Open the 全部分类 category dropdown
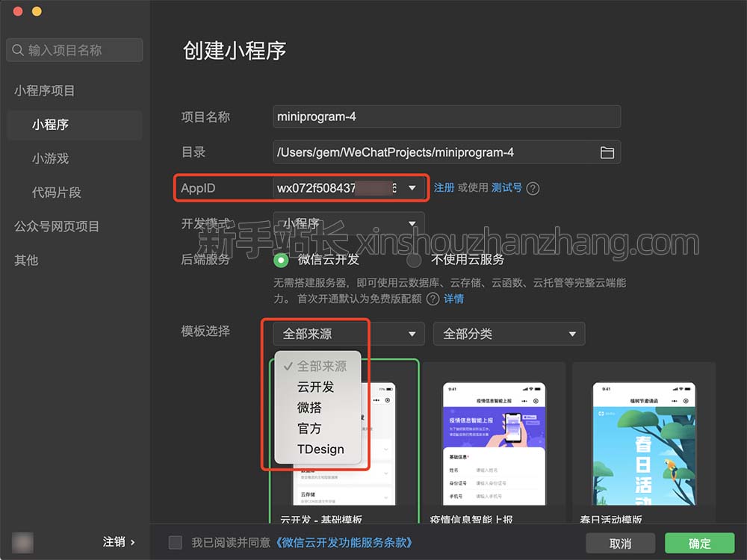Viewport: 747px width, 560px height. point(509,334)
